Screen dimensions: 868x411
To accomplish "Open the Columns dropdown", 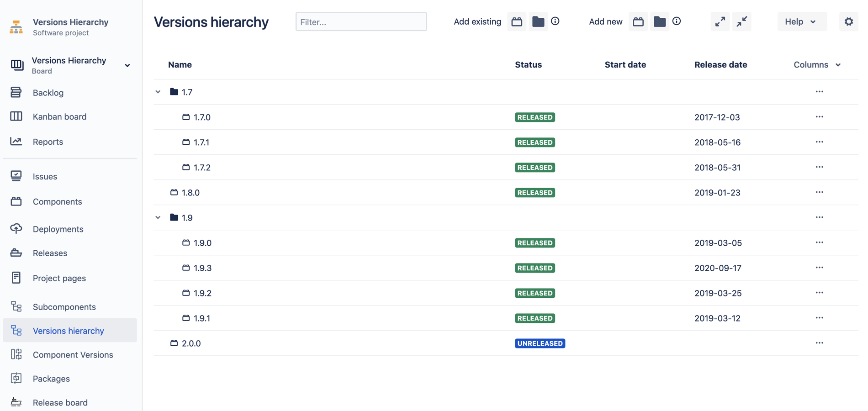I will tap(817, 65).
